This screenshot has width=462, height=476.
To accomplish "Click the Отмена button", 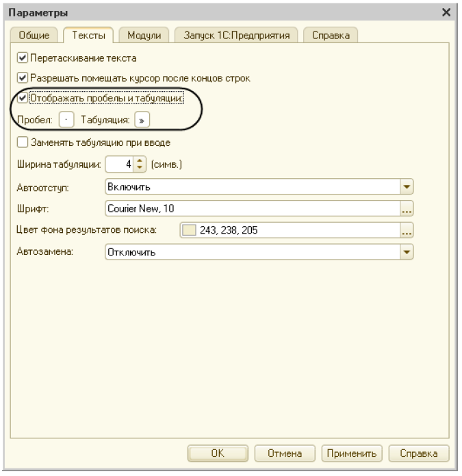I will 285,453.
